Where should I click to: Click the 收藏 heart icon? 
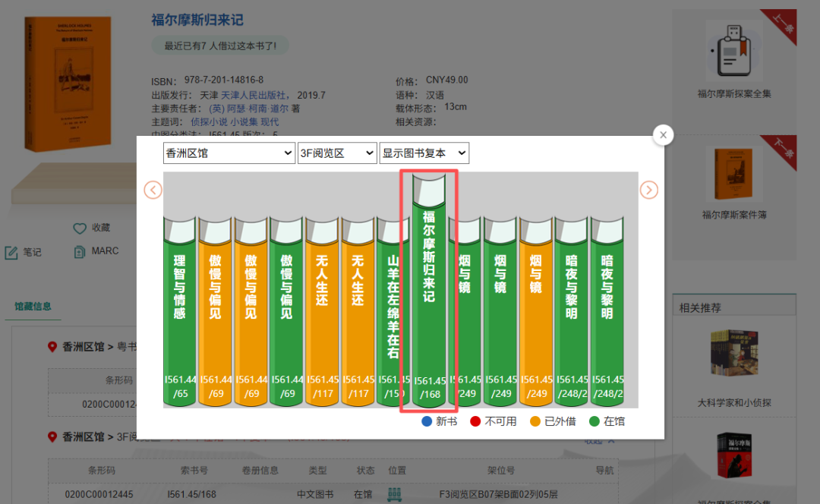pos(80,228)
